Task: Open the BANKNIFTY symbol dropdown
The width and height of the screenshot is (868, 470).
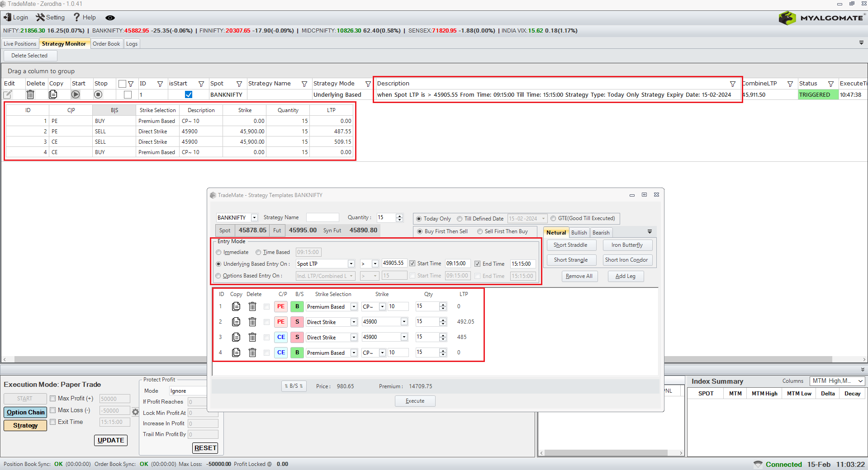Action: coord(254,218)
